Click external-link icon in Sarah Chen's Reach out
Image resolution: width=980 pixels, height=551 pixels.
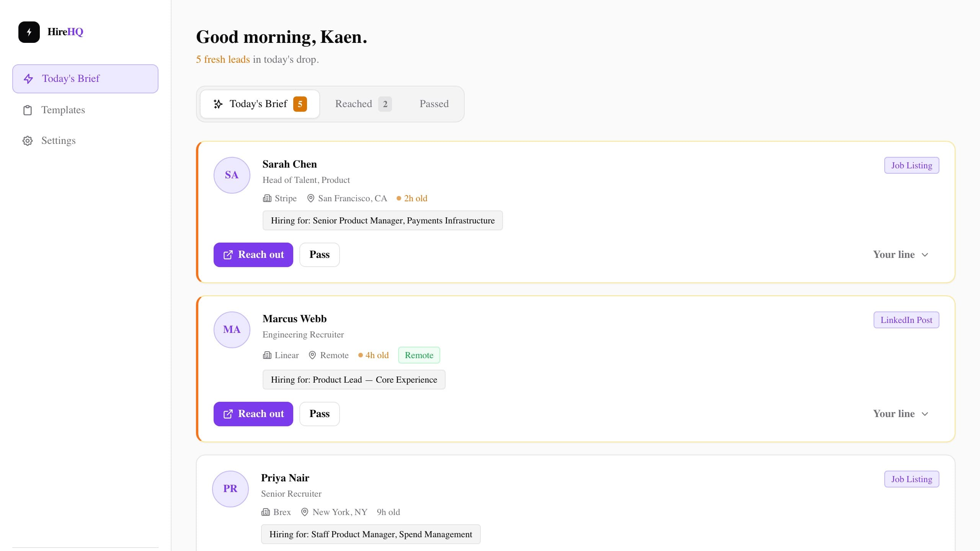[228, 255]
